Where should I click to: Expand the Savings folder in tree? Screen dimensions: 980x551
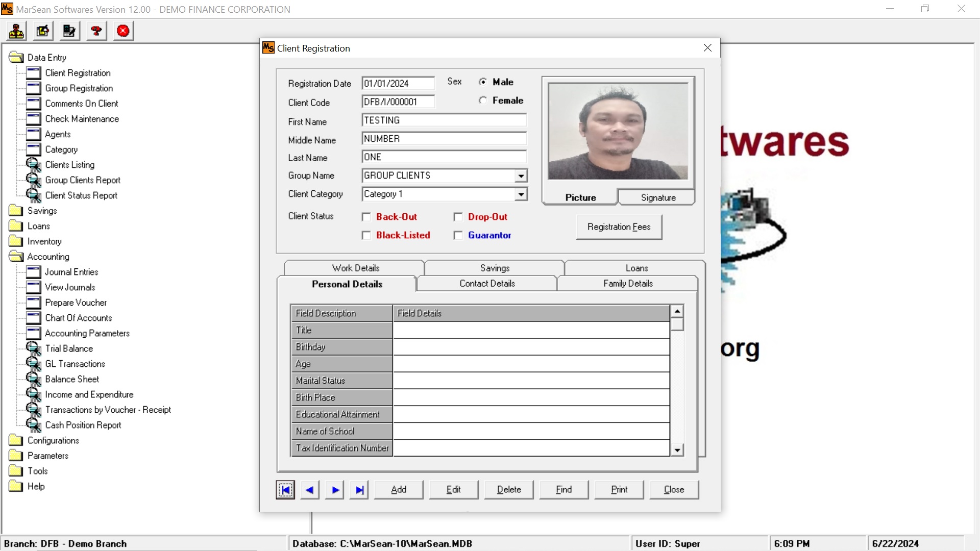click(16, 211)
